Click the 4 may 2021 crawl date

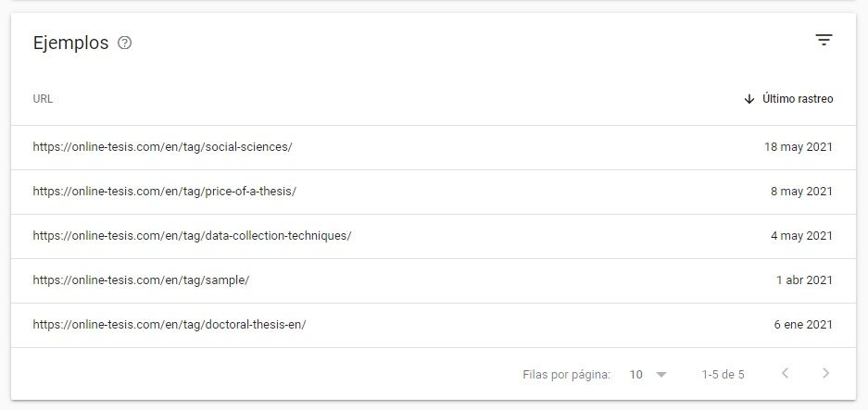801,236
